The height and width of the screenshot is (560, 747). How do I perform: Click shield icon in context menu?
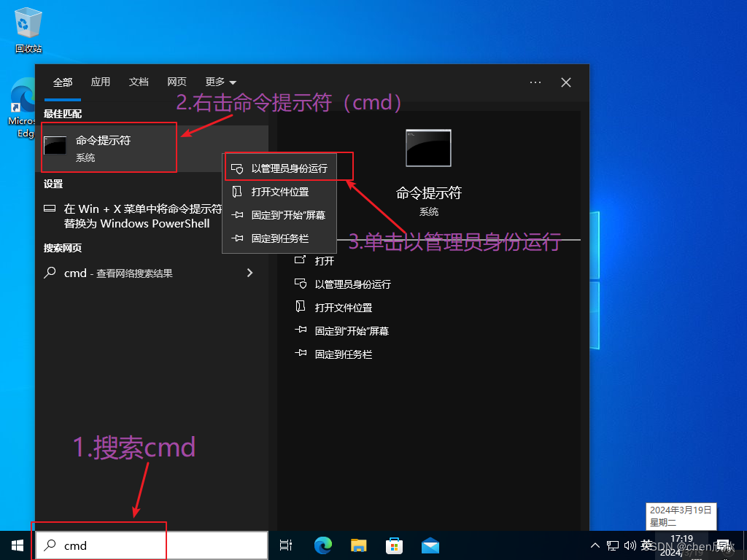(x=237, y=168)
